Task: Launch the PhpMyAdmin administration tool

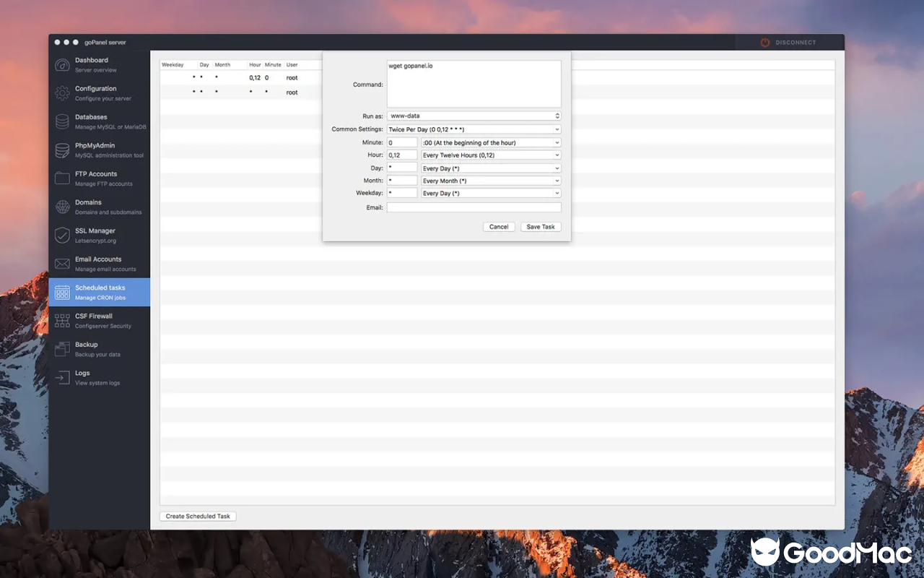Action: 61,150
